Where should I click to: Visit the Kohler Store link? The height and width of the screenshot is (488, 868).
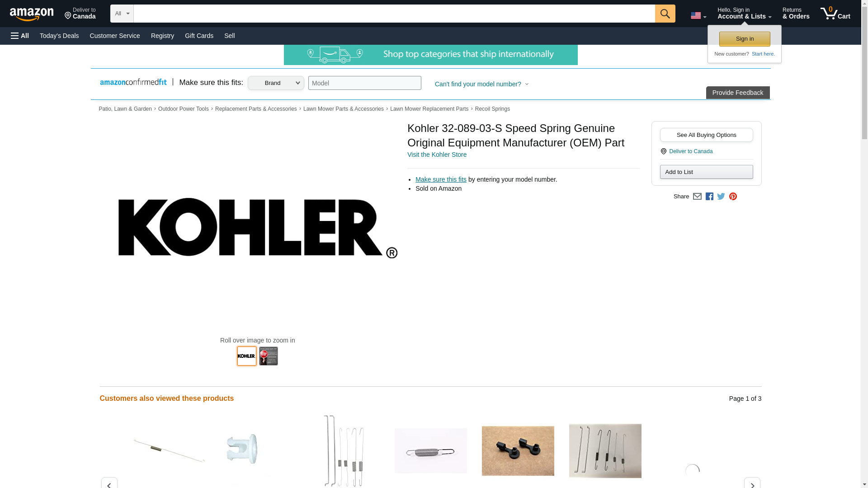tap(437, 155)
